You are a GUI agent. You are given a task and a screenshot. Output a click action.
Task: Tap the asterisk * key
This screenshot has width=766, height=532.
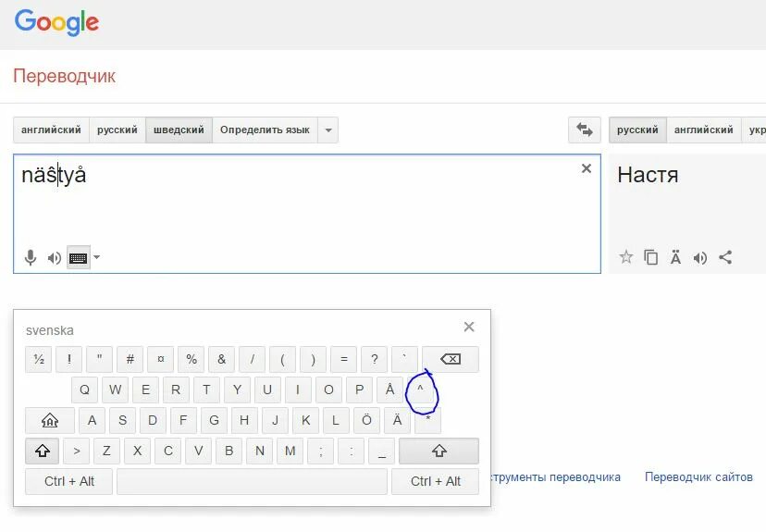[427, 420]
